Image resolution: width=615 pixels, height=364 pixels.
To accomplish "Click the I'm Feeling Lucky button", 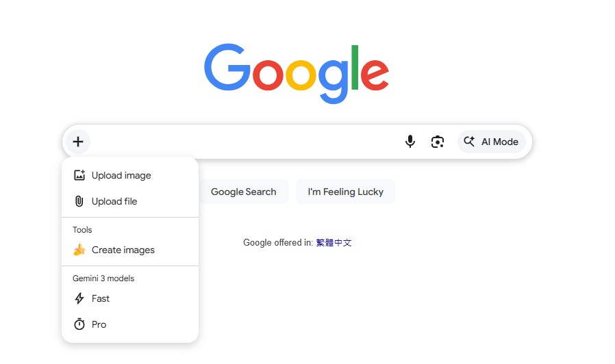I will click(346, 192).
